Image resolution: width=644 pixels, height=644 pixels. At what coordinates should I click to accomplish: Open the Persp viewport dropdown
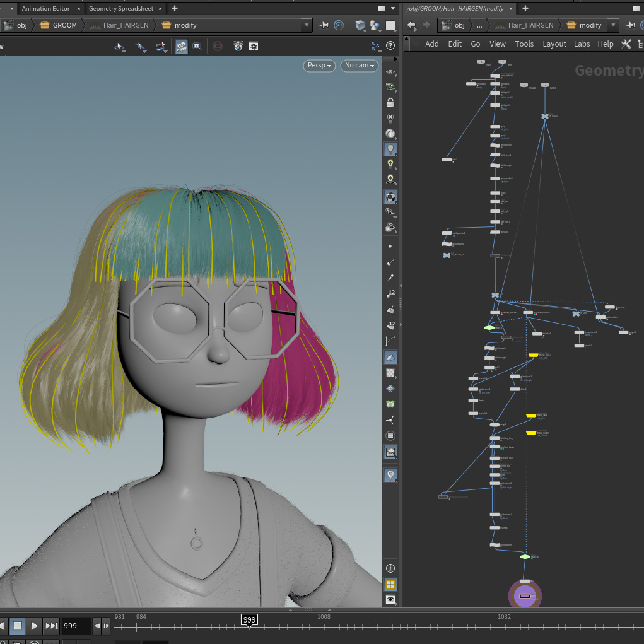tap(319, 66)
